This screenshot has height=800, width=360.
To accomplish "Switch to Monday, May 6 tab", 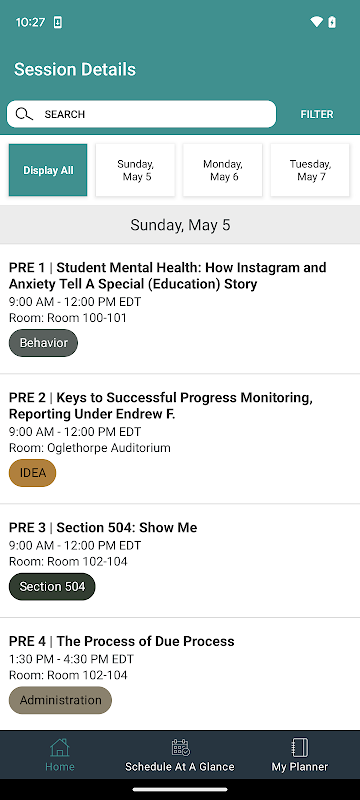I will click(223, 170).
